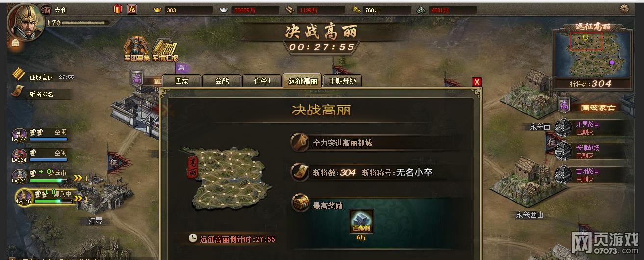The height and width of the screenshot is (260, 644).
Task: Close the 决战高丽 panel
Action: [x=477, y=82]
